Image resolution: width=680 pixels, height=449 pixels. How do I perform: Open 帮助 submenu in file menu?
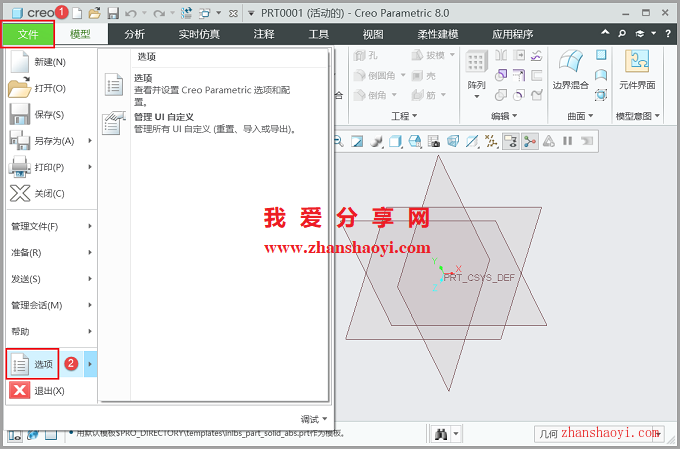point(52,331)
